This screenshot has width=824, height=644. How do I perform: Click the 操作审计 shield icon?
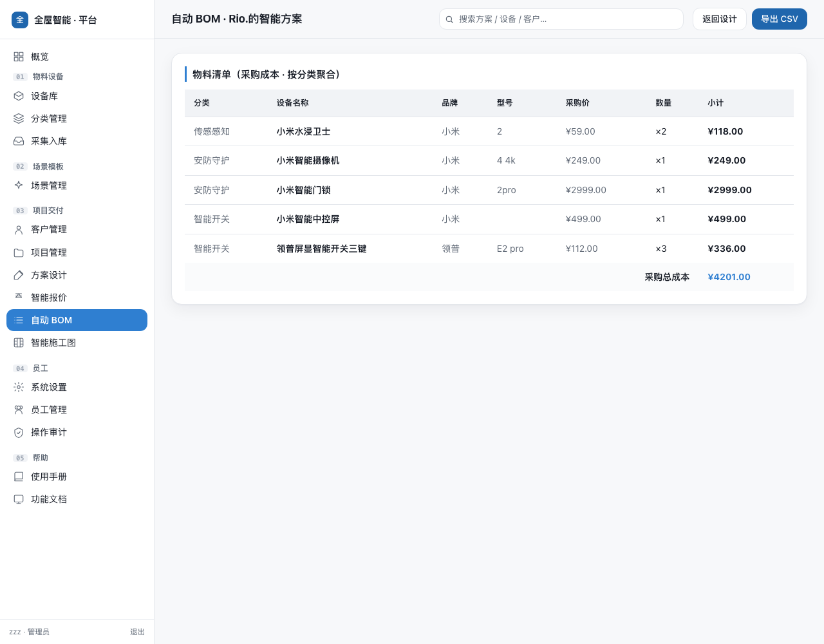[19, 432]
